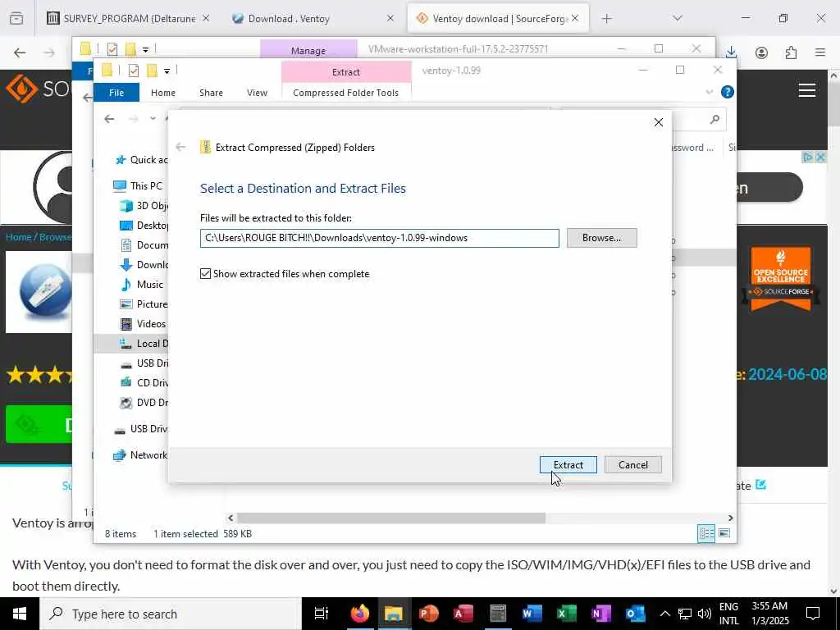The height and width of the screenshot is (630, 840).
Task: Open the View ribbon tab
Action: coord(257,93)
